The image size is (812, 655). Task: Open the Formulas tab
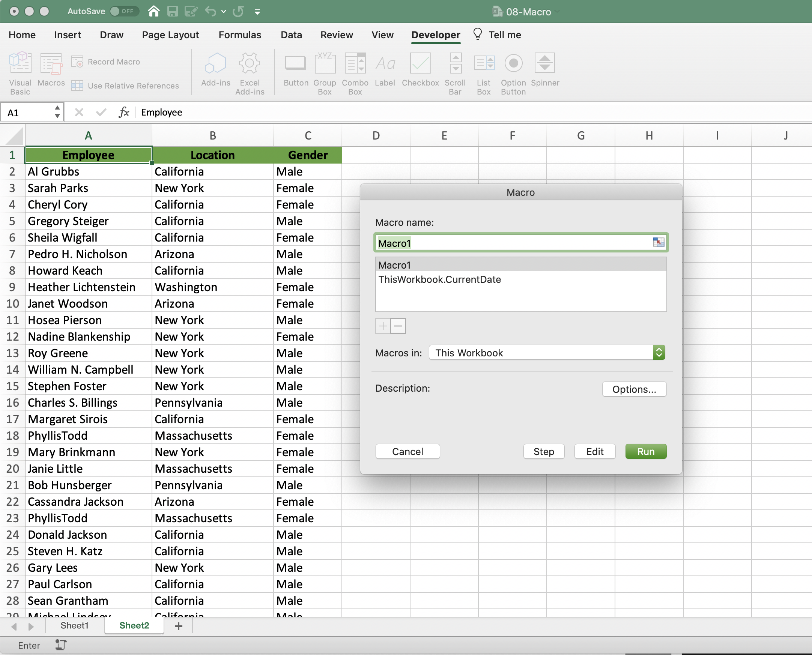click(240, 35)
